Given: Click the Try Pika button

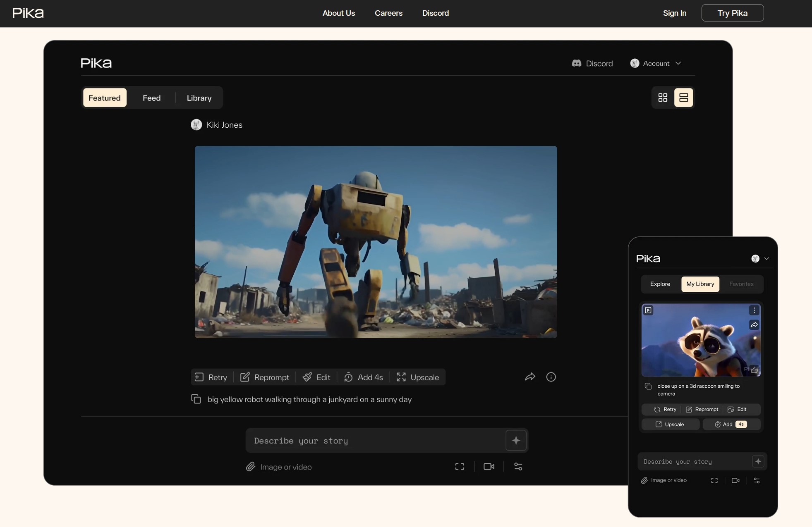Looking at the screenshot, I should (x=733, y=13).
